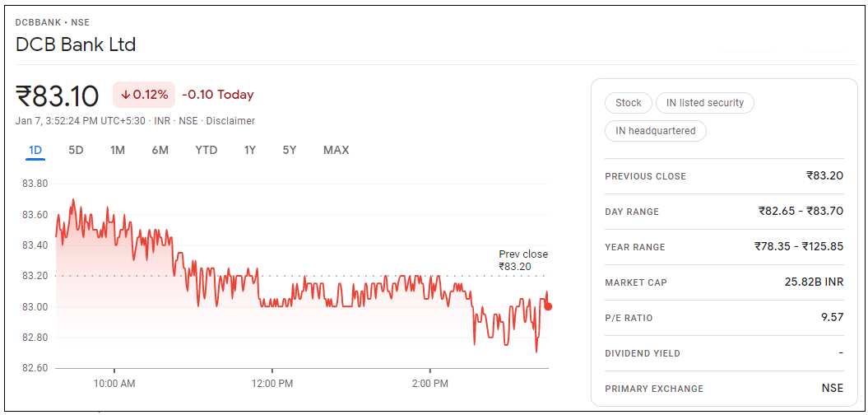Click the 83.40 y-axis label
Image resolution: width=868 pixels, height=415 pixels.
[35, 245]
